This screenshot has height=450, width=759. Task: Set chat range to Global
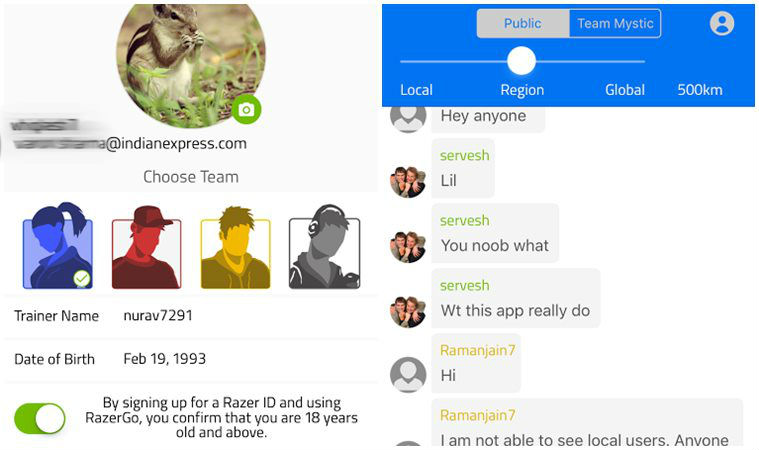(x=625, y=90)
